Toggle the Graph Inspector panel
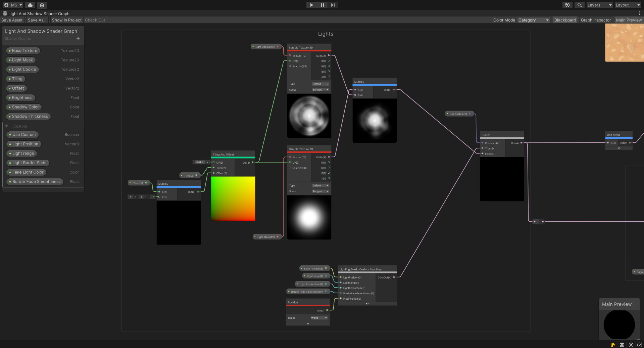The image size is (644, 348). pyautogui.click(x=596, y=20)
